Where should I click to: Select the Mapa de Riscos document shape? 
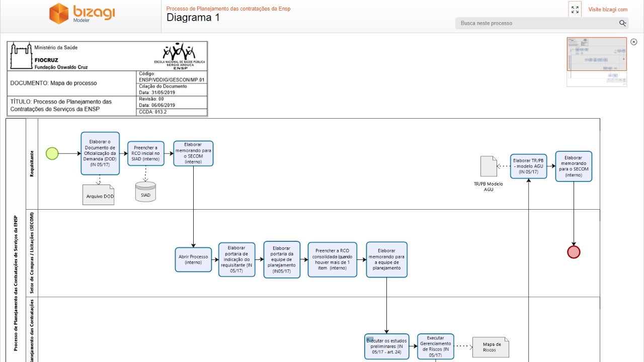click(x=492, y=347)
